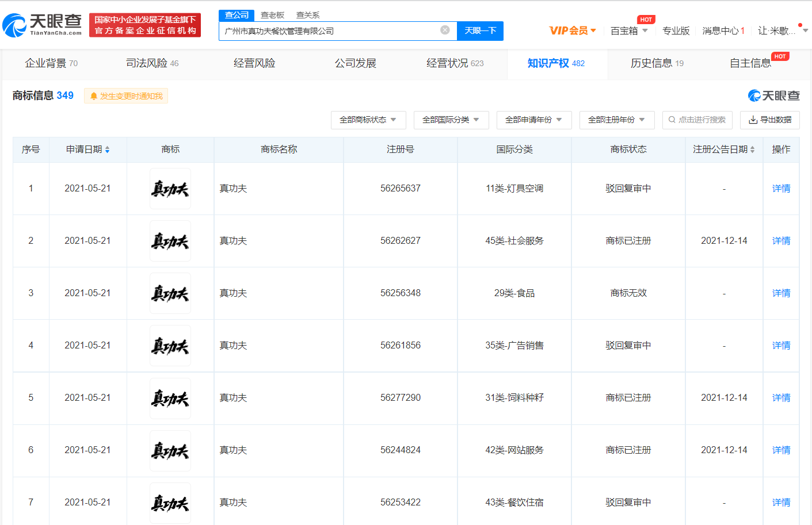Click the 点击进行搜索 trademark search field
Viewport: 812px width, 525px height.
pos(697,120)
